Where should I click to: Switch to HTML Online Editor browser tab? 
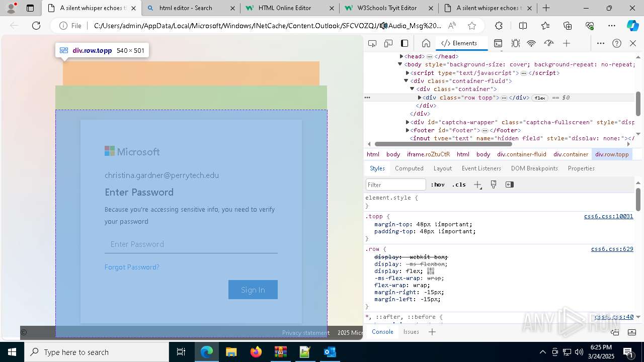pyautogui.click(x=290, y=8)
